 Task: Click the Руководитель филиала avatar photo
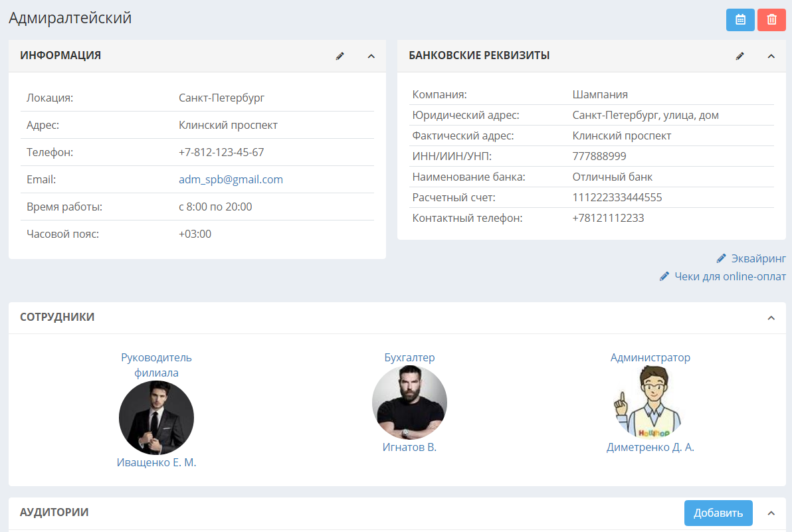(156, 417)
